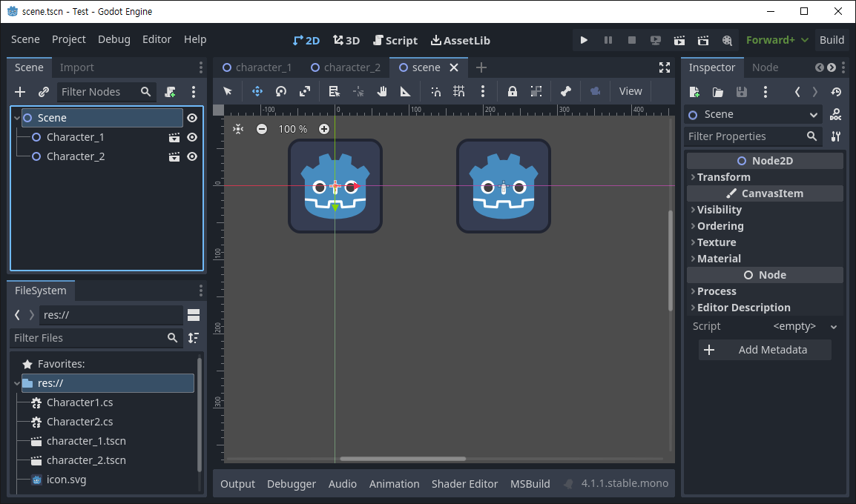Expand the Editor Description section
The width and height of the screenshot is (856, 504).
(765, 308)
